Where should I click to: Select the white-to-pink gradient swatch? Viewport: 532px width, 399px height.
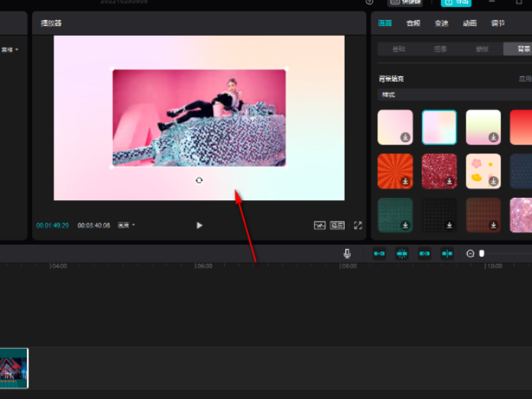click(x=483, y=127)
